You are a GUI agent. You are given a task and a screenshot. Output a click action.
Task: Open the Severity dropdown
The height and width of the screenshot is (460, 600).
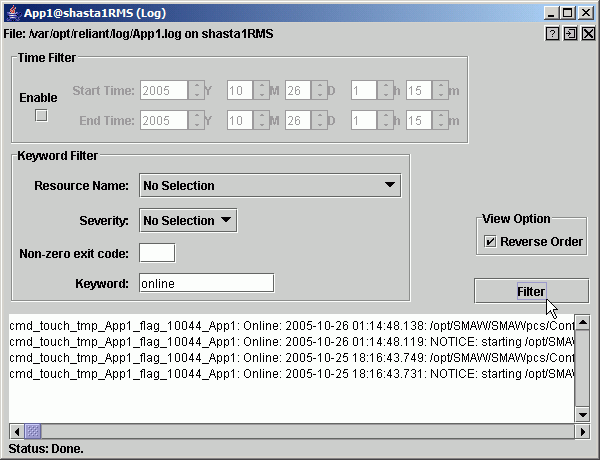(x=188, y=220)
